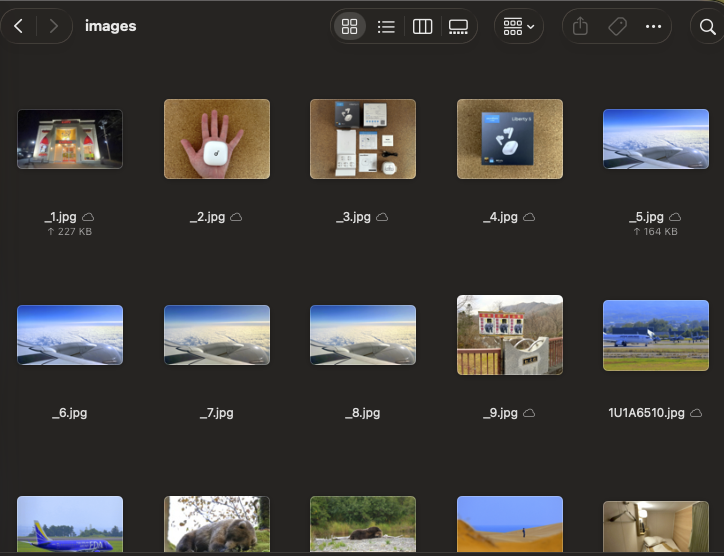Click the iCloud status icon beside _1.jpg
Screen dimensions: 724x556
click(x=88, y=217)
